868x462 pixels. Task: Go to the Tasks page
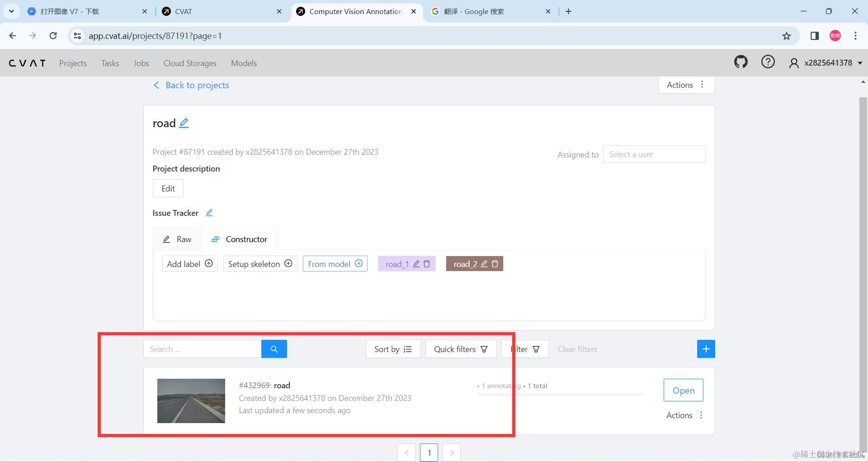click(x=110, y=63)
